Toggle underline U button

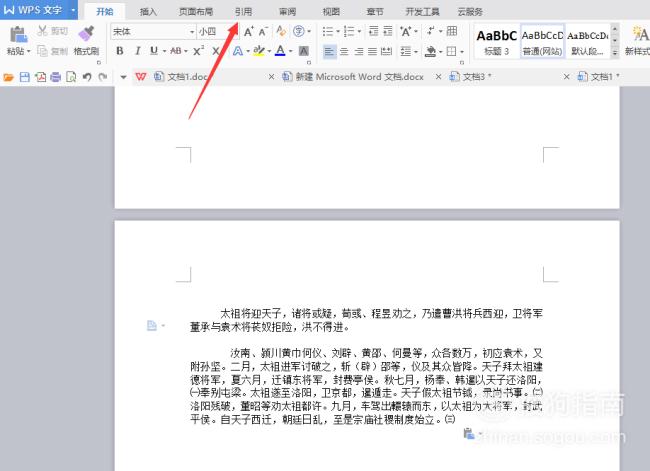(x=154, y=51)
